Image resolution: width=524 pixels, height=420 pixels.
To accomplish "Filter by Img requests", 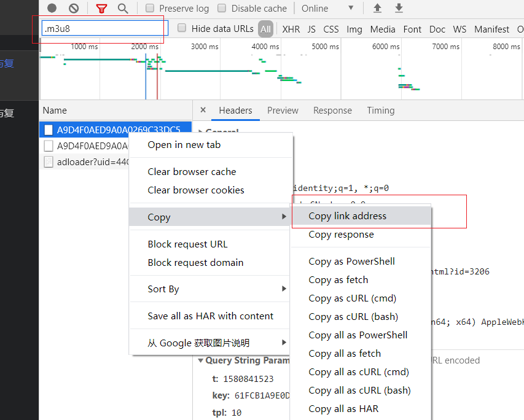I will (354, 29).
